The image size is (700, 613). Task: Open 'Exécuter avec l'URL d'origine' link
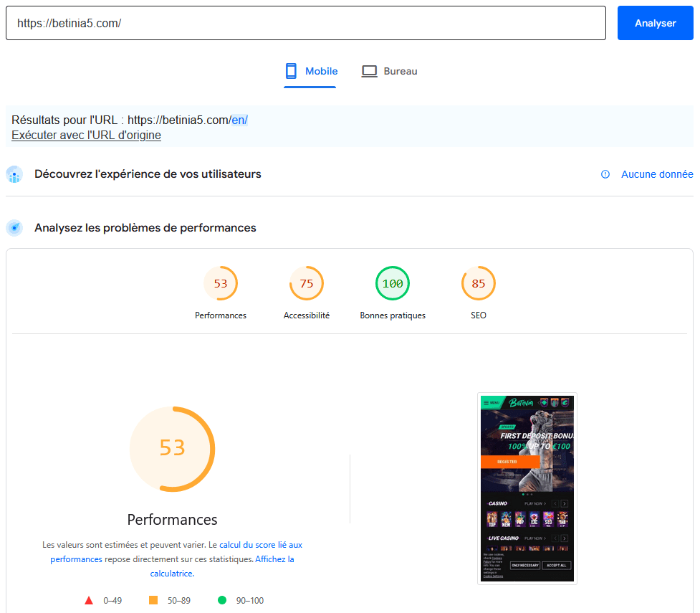click(x=86, y=135)
